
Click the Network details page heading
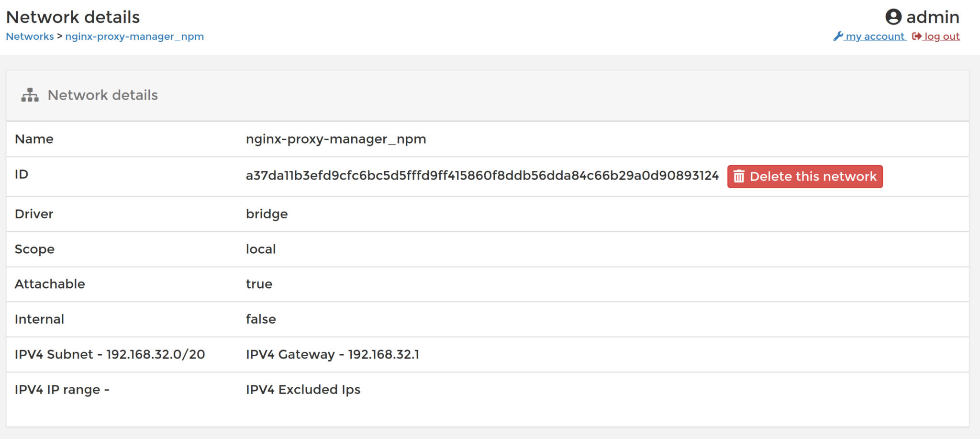pos(73,17)
